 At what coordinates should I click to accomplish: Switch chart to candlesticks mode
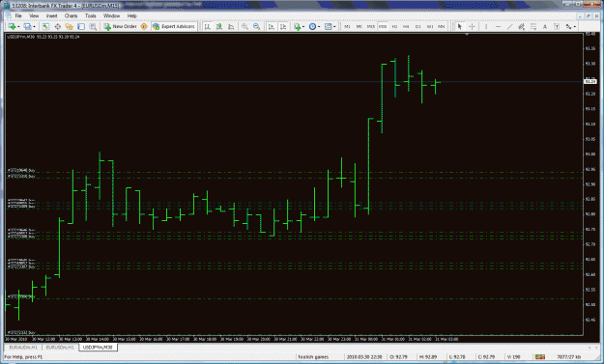[219, 26]
